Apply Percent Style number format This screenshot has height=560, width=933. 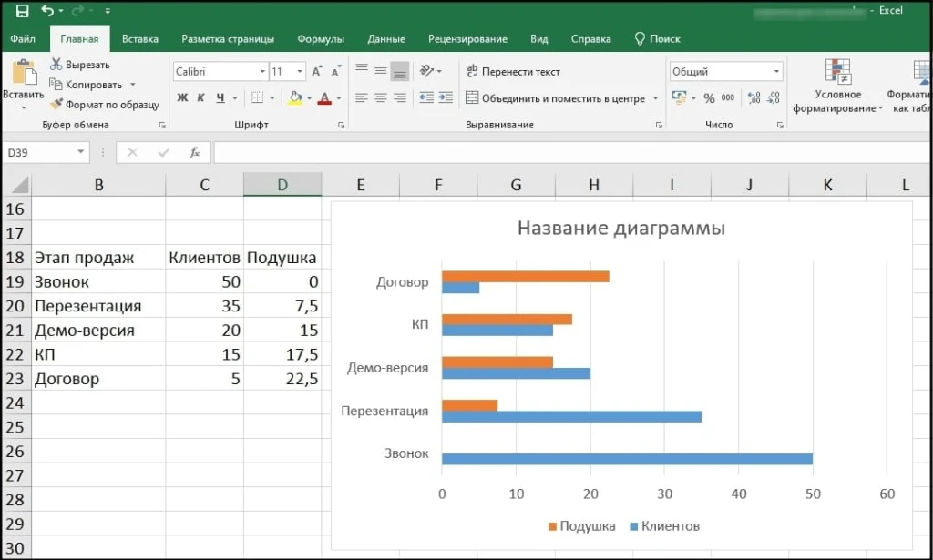click(x=708, y=98)
